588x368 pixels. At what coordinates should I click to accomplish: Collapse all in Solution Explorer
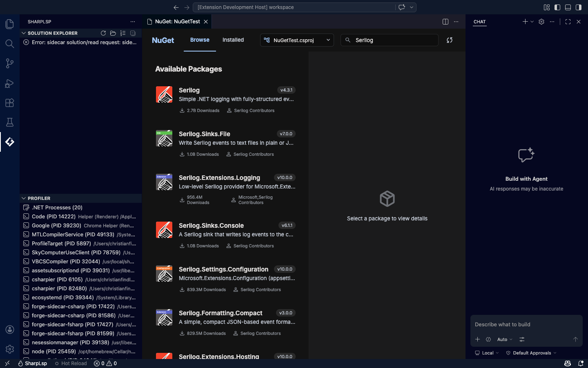coord(133,33)
